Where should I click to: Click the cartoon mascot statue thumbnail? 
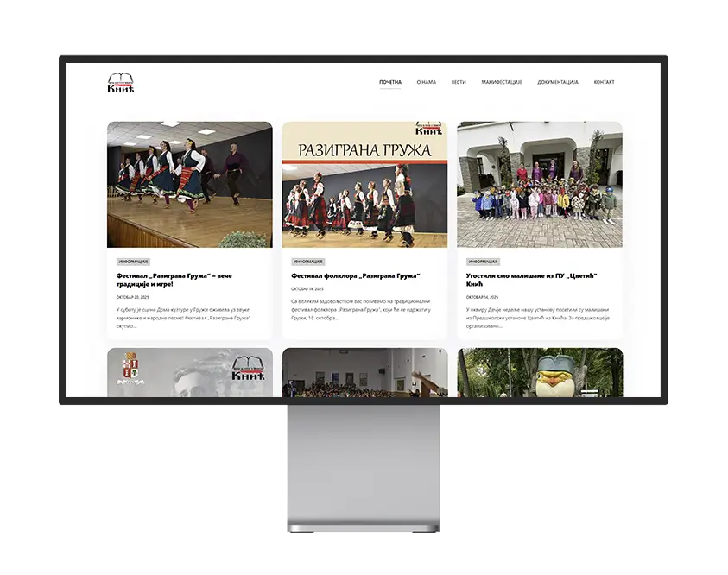point(539,373)
